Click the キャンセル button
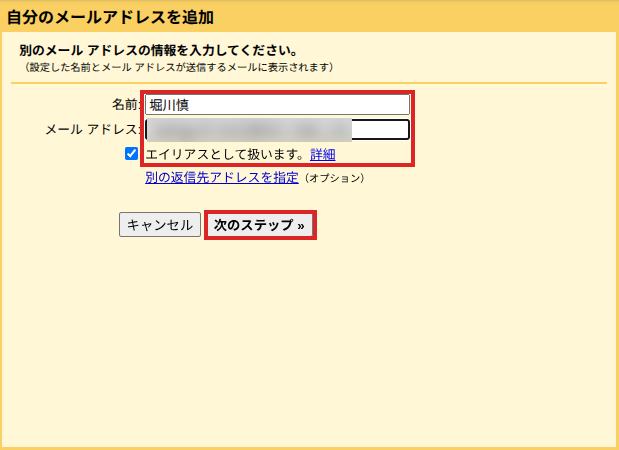The width and height of the screenshot is (619, 450). click(x=160, y=225)
